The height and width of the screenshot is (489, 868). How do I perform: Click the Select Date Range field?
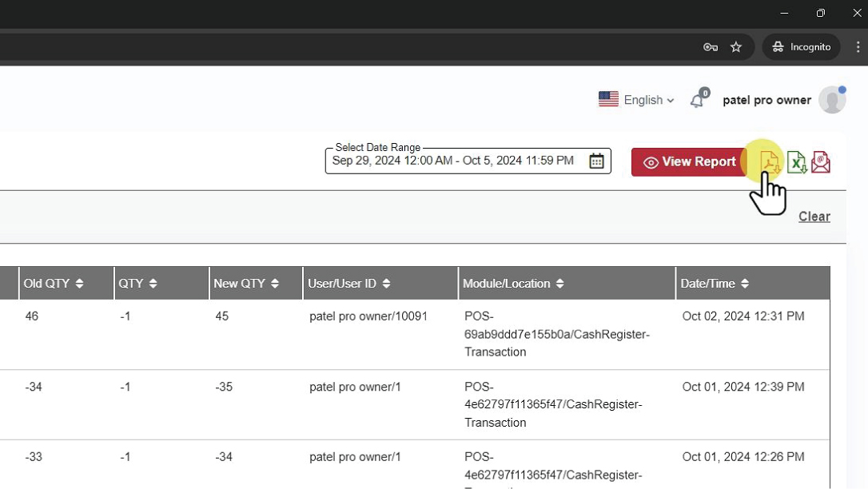coord(453,161)
